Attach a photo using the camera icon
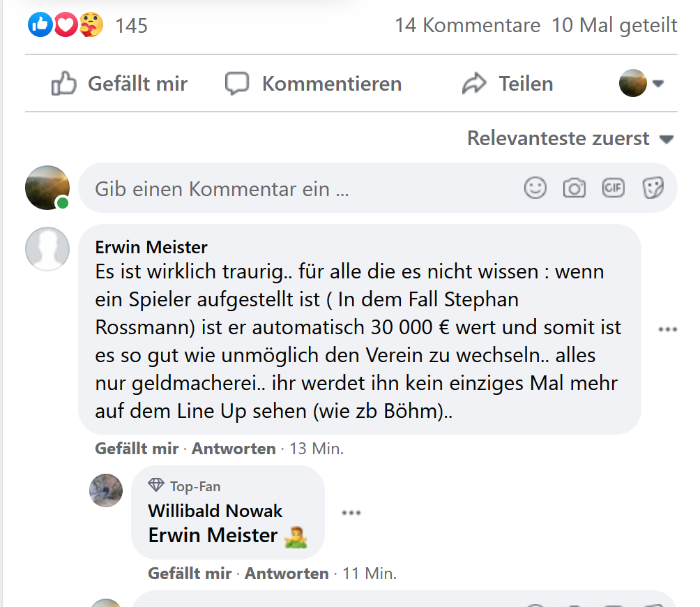 point(574,188)
